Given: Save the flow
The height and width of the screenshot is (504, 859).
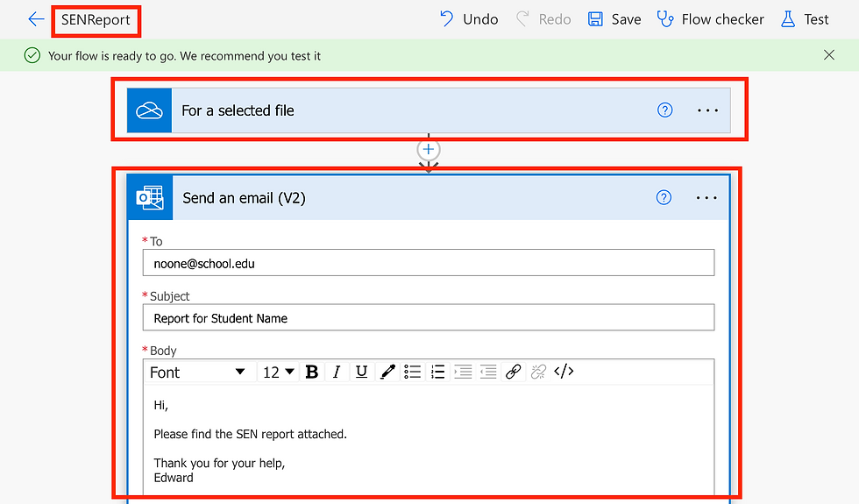Looking at the screenshot, I should click(614, 19).
